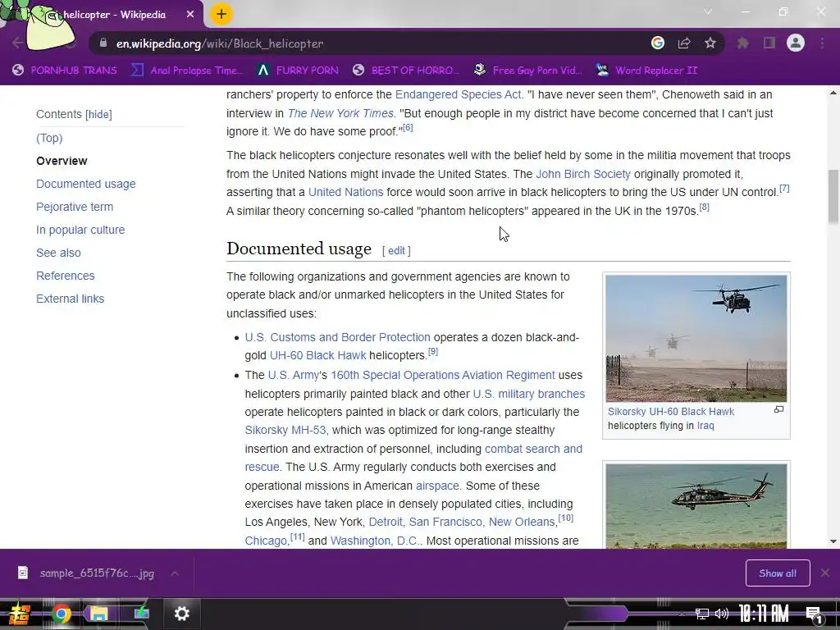Open the Chrome profile avatar

click(796, 43)
